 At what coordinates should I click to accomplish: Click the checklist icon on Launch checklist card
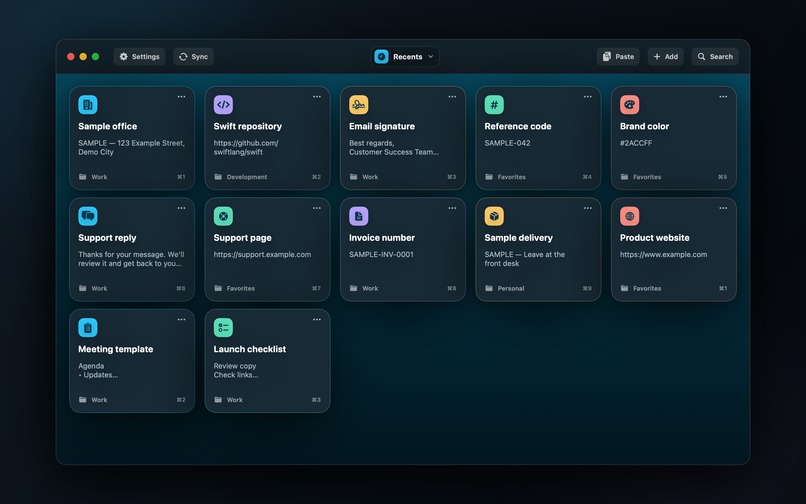point(223,328)
